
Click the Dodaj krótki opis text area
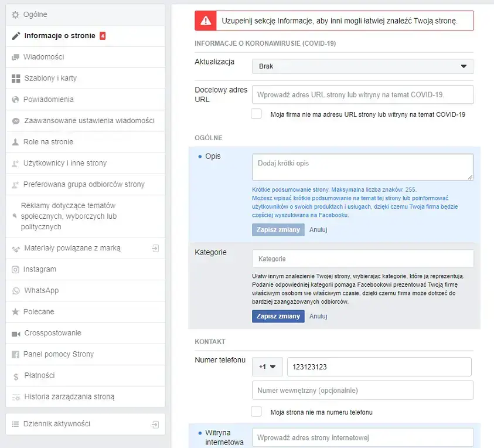click(x=363, y=167)
